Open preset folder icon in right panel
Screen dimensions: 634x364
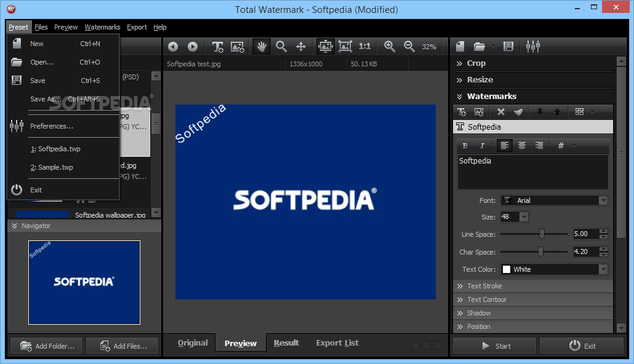click(x=479, y=47)
